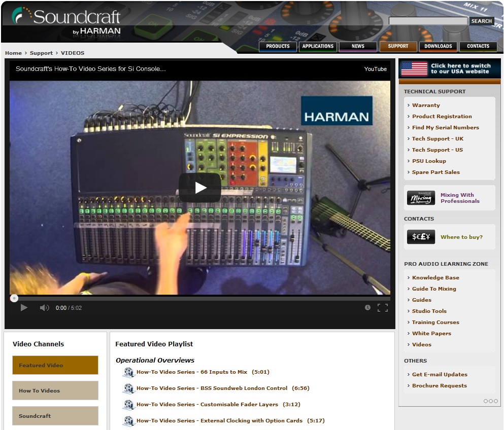
Task: Open the NEWS menu tab
Action: click(358, 46)
